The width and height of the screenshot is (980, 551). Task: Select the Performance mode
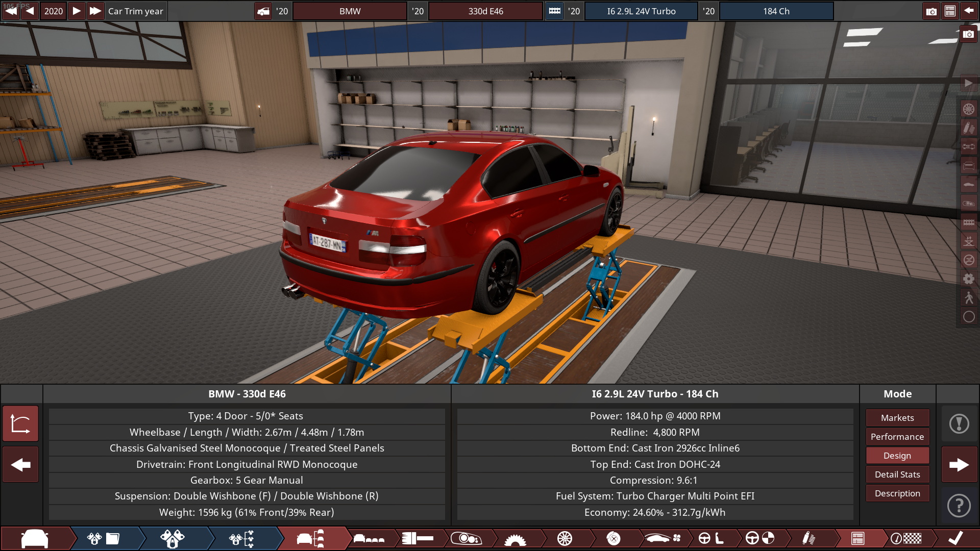click(x=897, y=437)
